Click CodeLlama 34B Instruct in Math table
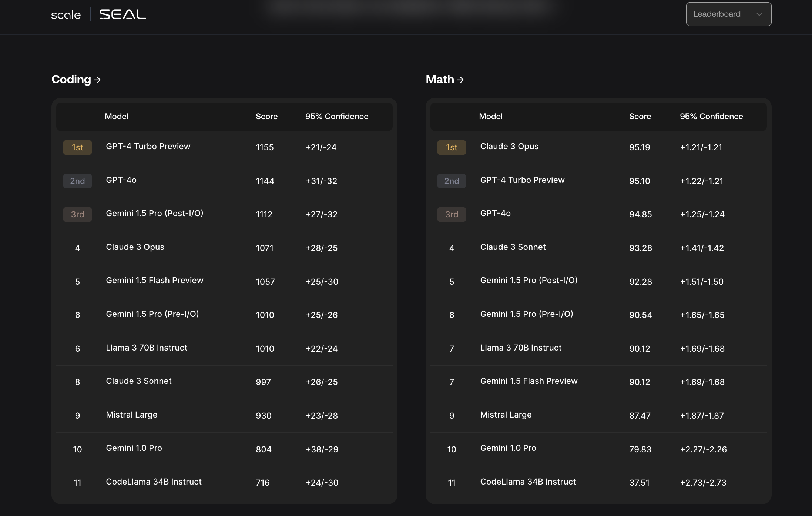 coord(528,482)
